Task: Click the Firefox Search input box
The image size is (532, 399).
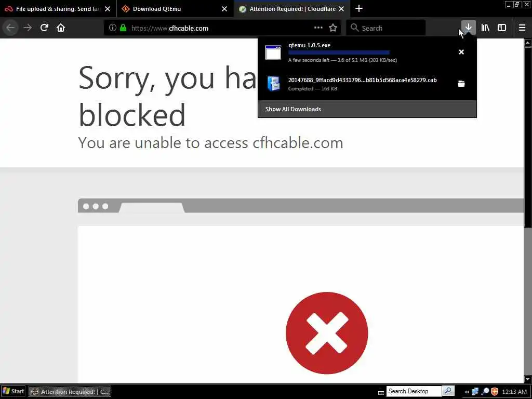Action: click(x=386, y=28)
